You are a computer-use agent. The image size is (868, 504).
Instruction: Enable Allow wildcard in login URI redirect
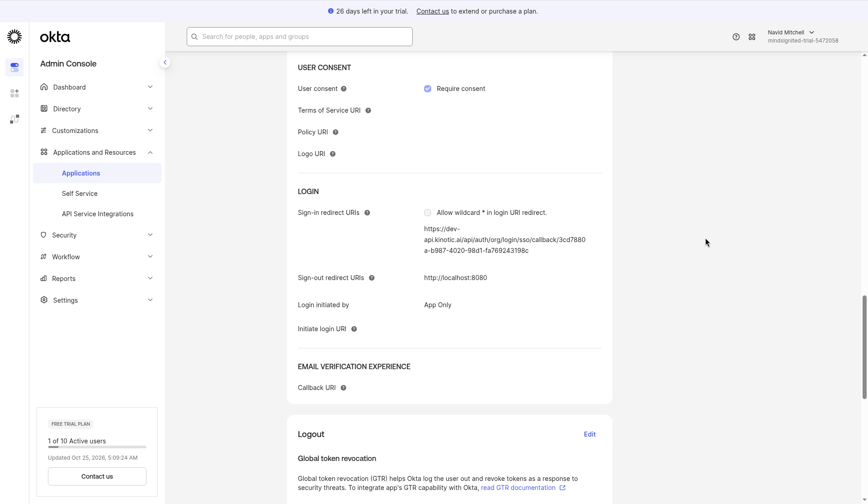[x=428, y=213]
